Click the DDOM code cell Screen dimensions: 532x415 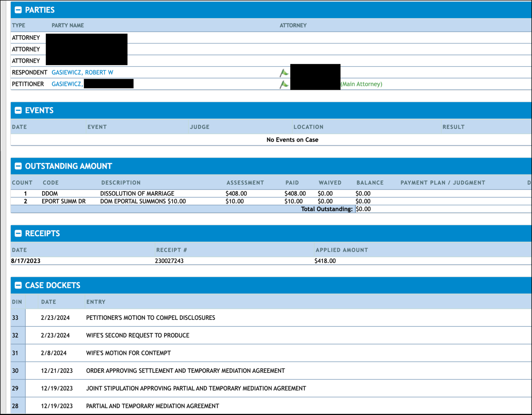click(50, 194)
